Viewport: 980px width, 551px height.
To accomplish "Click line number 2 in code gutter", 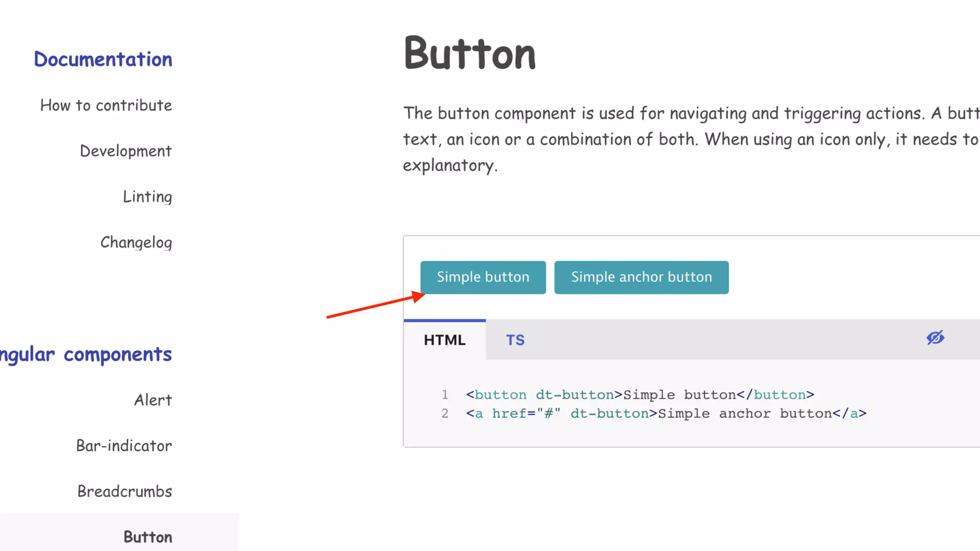I will click(445, 414).
